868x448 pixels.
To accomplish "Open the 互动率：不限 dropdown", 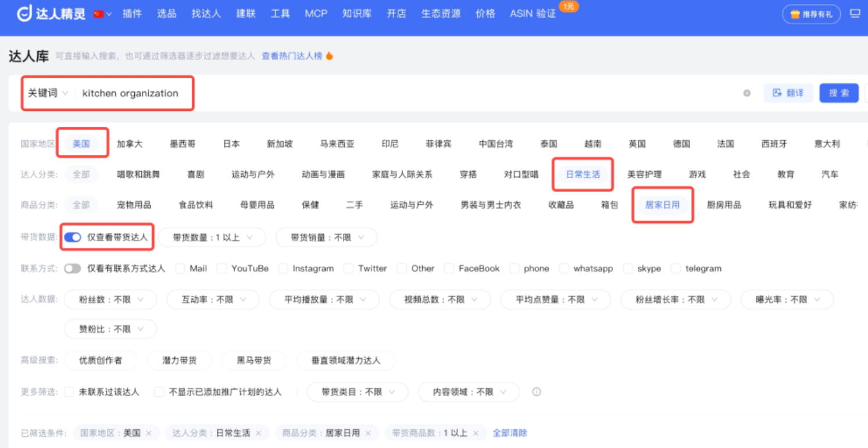I will (x=213, y=300).
